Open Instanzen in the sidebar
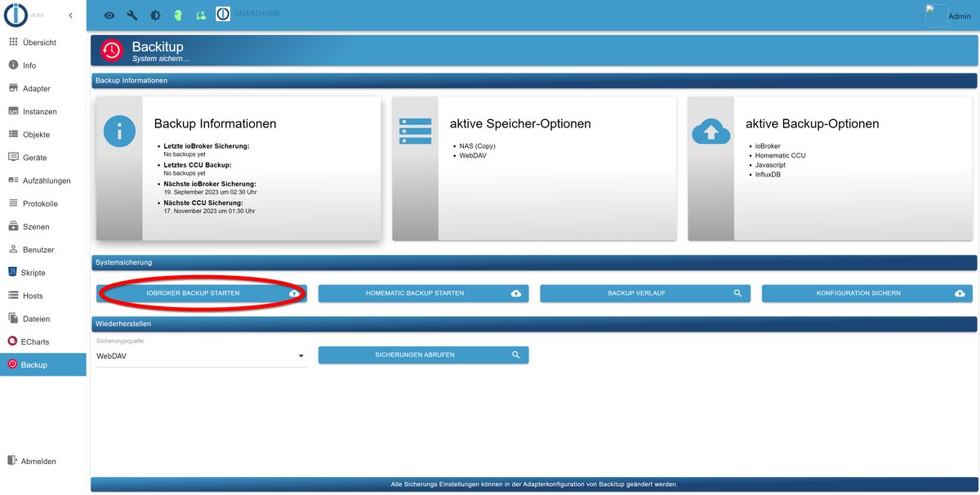This screenshot has height=495, width=980. tap(42, 111)
